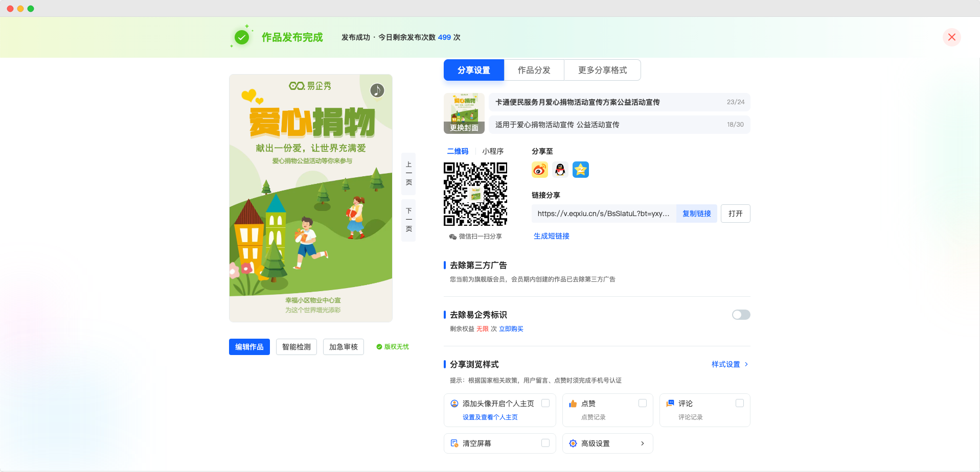Click the thumbs-up 点赞 icon

tap(573, 404)
